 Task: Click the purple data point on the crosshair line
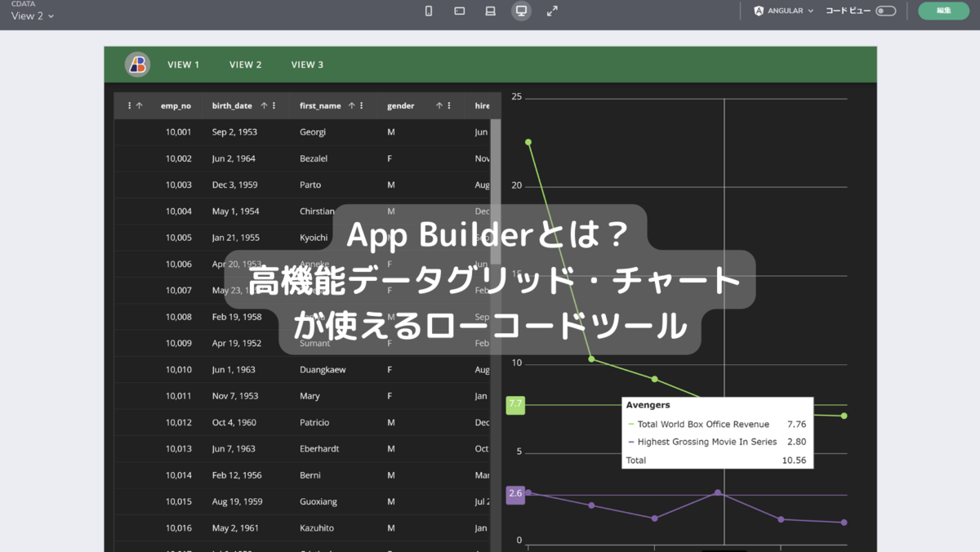pyautogui.click(x=718, y=492)
